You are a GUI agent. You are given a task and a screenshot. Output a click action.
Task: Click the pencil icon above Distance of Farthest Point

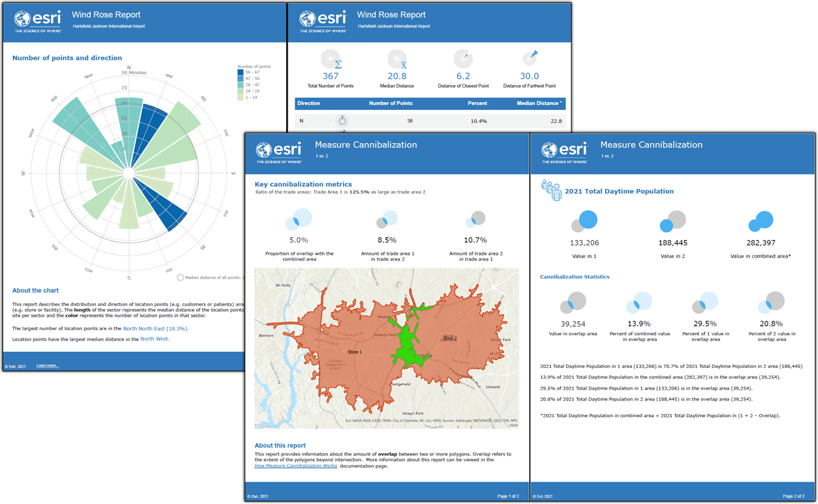(530, 58)
